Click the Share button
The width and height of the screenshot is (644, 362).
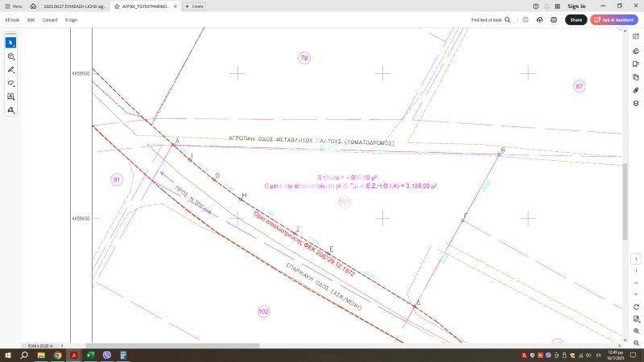click(x=576, y=19)
